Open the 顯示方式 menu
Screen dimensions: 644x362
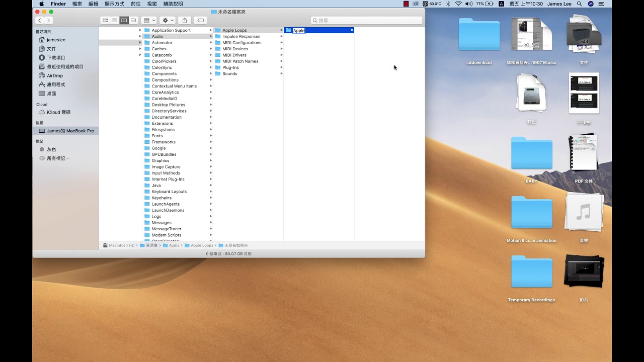[114, 4]
